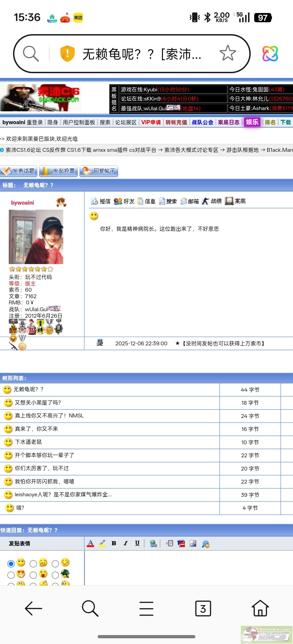Insert a hyperlink using the globe-chain icon
Image resolution: width=293 pixels, height=644 pixels.
click(153, 543)
